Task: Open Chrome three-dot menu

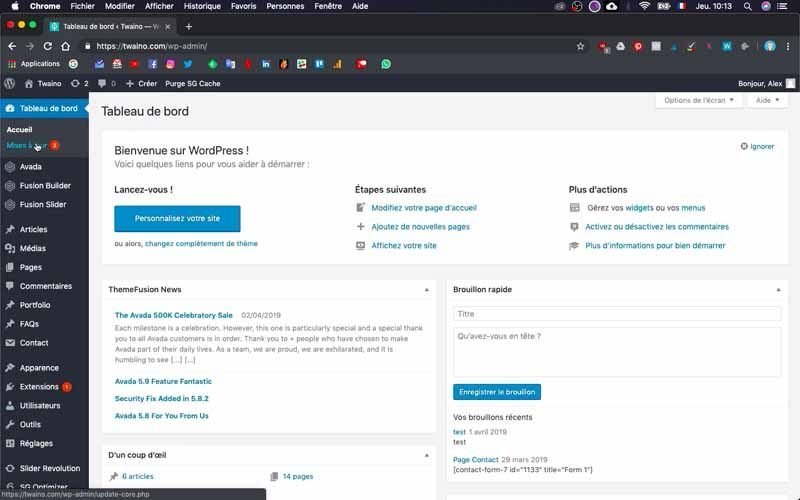Action: (788, 46)
